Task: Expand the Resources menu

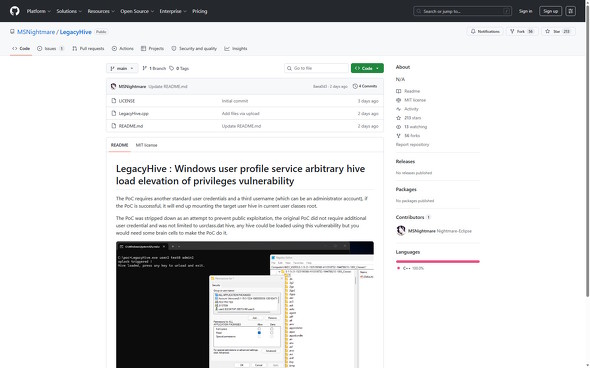Action: point(101,11)
